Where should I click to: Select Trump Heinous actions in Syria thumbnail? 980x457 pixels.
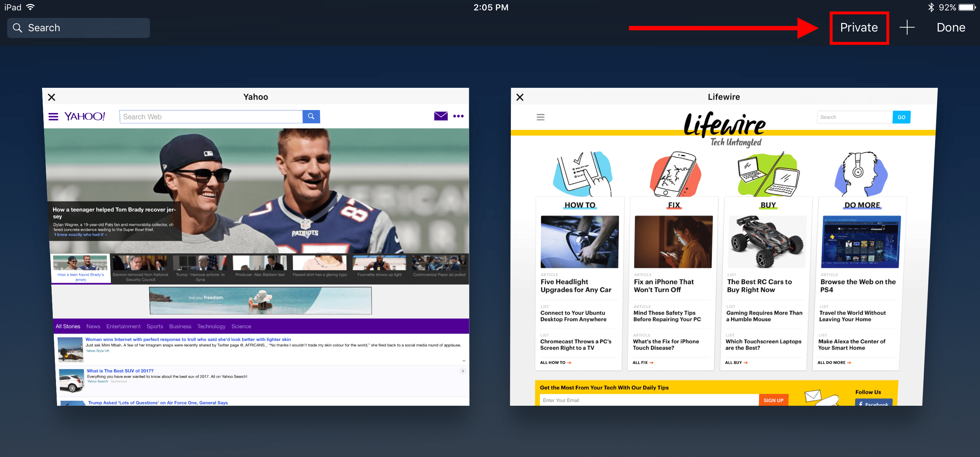(200, 268)
